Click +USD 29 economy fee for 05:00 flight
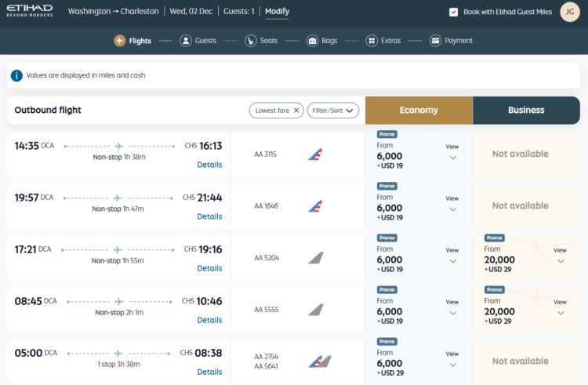The image size is (588, 385). click(390, 373)
